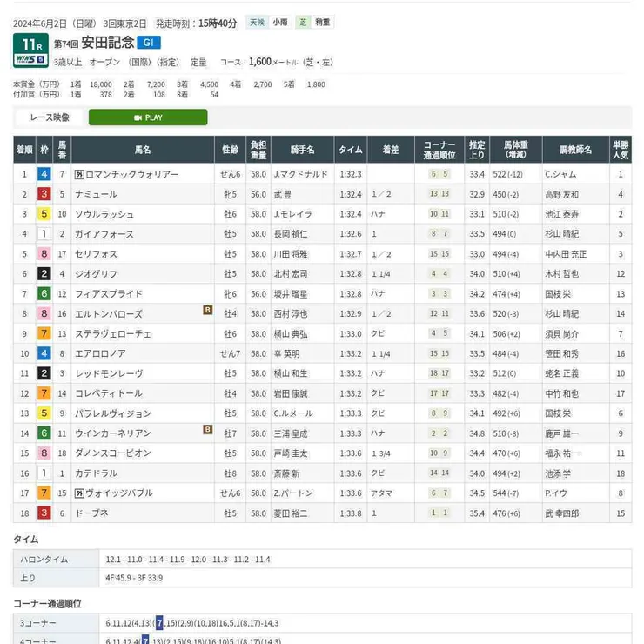The width and height of the screenshot is (644, 644).
Task: Click the 外 icon beside ヴォイッジバブル
Action: click(78, 493)
